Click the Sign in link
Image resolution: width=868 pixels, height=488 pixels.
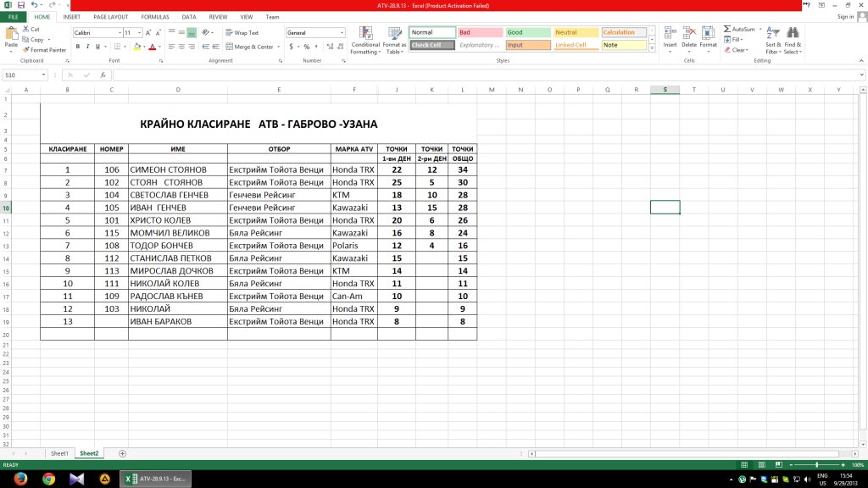click(x=845, y=16)
